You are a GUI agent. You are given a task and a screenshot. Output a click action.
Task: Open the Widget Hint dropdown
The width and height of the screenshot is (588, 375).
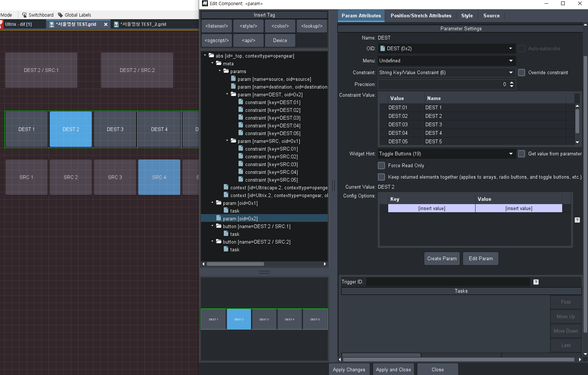click(x=511, y=154)
